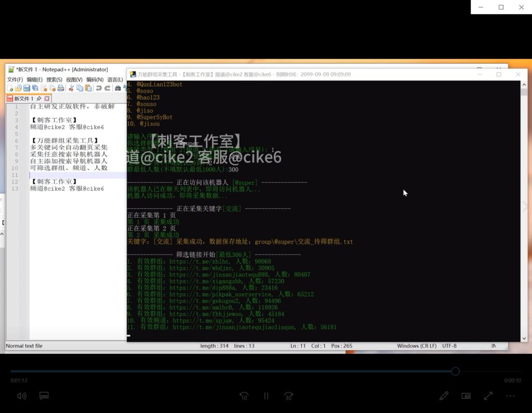Mute the video player audio
The height and width of the screenshot is (413, 532).
(21, 395)
